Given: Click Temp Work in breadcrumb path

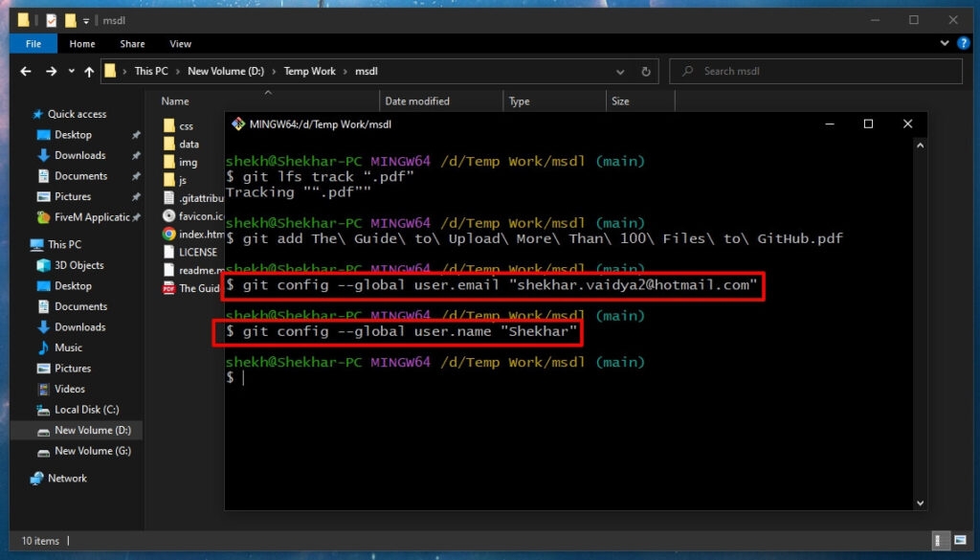Looking at the screenshot, I should (309, 71).
